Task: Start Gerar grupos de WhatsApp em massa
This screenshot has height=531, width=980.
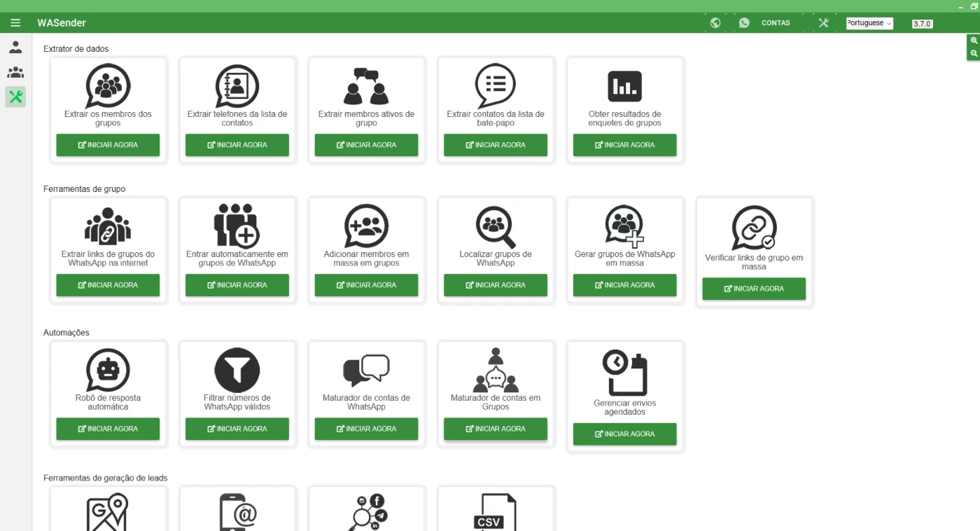Action: [x=624, y=285]
